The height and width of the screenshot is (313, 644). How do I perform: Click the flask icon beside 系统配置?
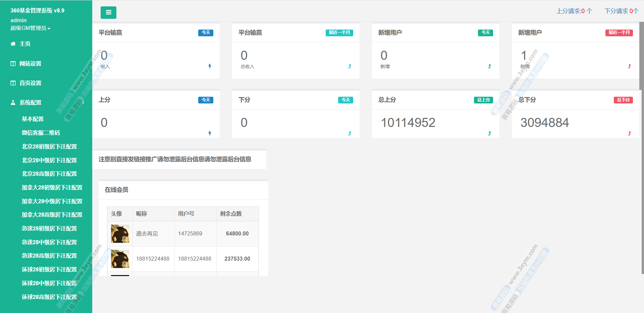tap(13, 102)
